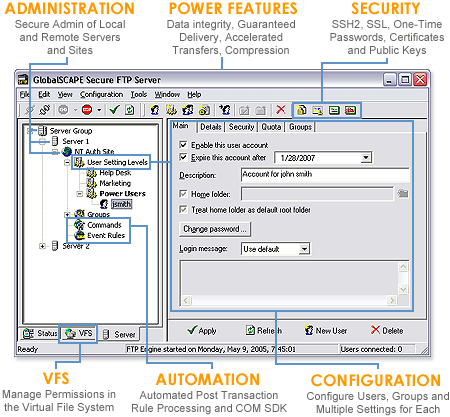The width and height of the screenshot is (450, 417).
Task: Open the expiration date dropdown
Action: point(366,157)
